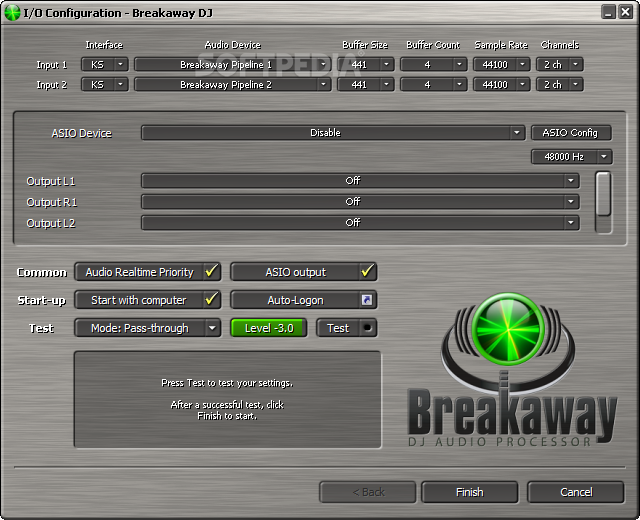Open Input 2 Buffer Size dropdown
This screenshot has height=520, width=640.
366,84
